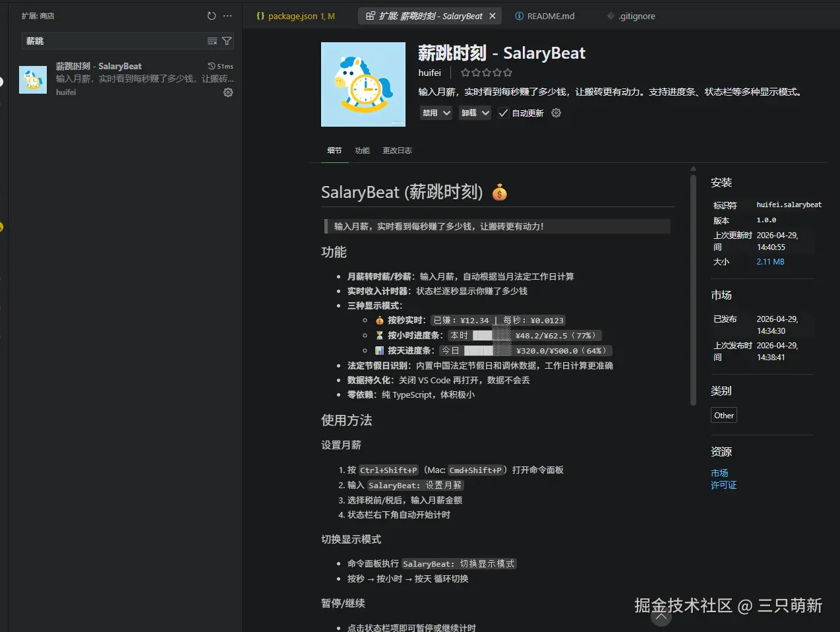840x632 pixels.
Task: Open extensions view more actions menu
Action: (x=227, y=15)
